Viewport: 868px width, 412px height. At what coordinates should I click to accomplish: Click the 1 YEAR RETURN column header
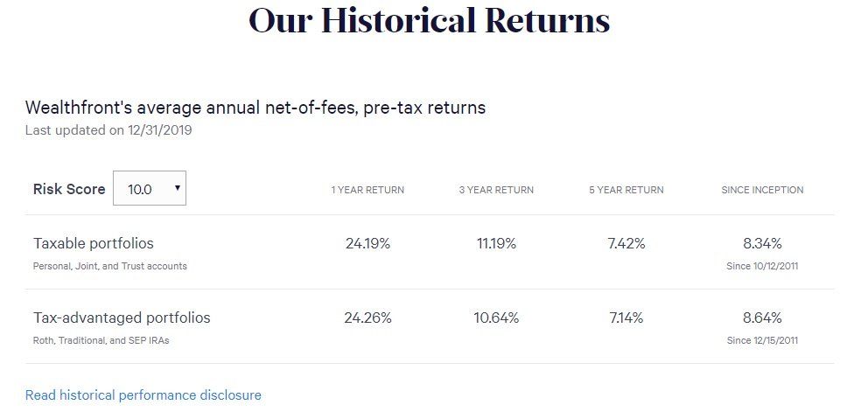(x=367, y=190)
